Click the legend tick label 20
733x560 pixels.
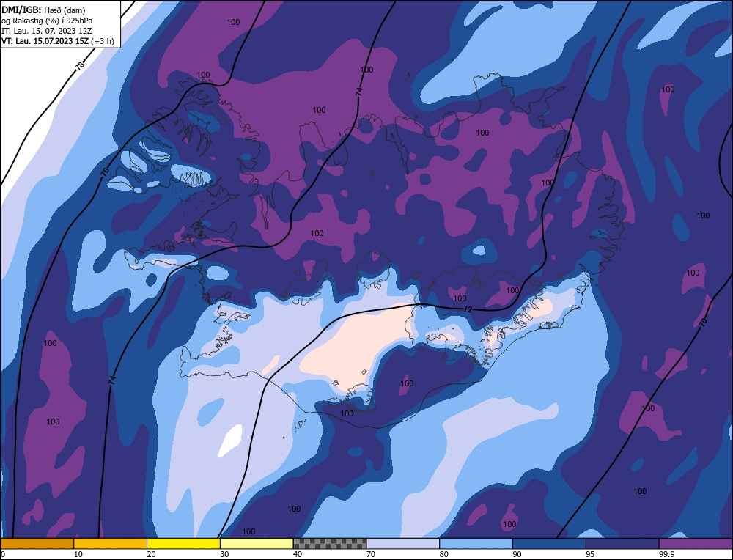(151, 554)
